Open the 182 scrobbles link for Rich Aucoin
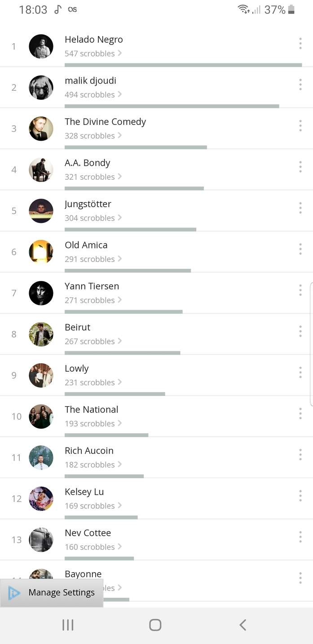Screen dimensions: 313x644 93,465
